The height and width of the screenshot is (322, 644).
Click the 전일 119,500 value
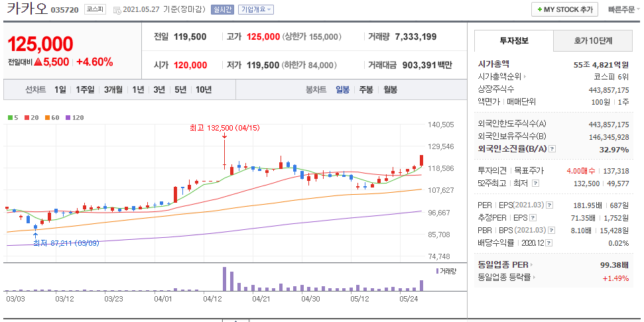point(190,37)
